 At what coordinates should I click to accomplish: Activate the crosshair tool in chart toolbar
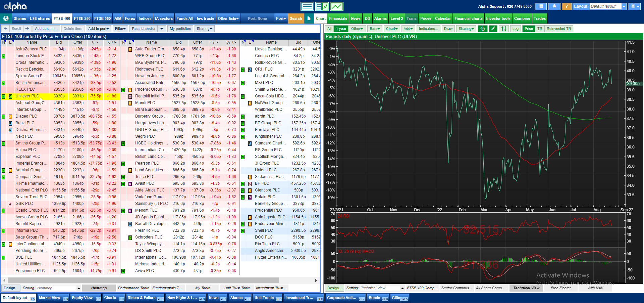[483, 29]
